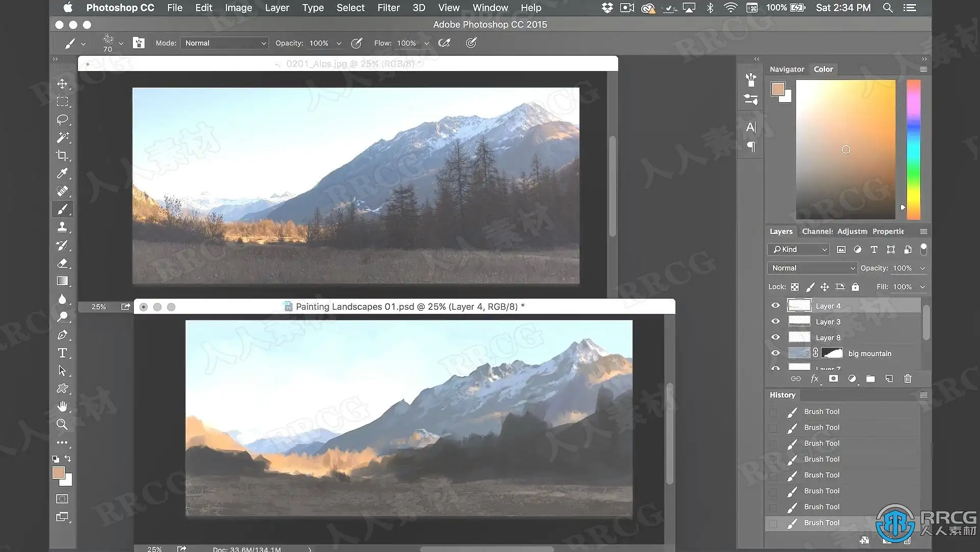Open the tool preset picker arrow
Image resolution: width=980 pixels, height=552 pixels.
click(83, 43)
